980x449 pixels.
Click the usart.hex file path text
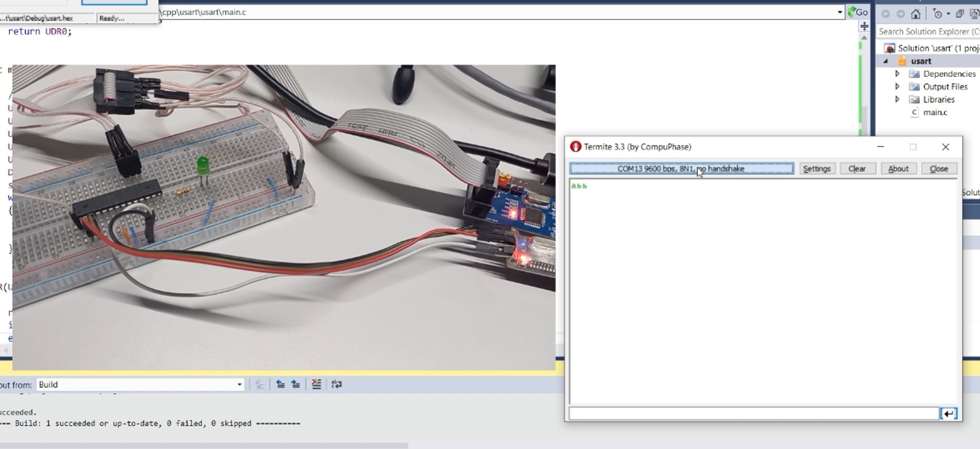pyautogui.click(x=37, y=18)
